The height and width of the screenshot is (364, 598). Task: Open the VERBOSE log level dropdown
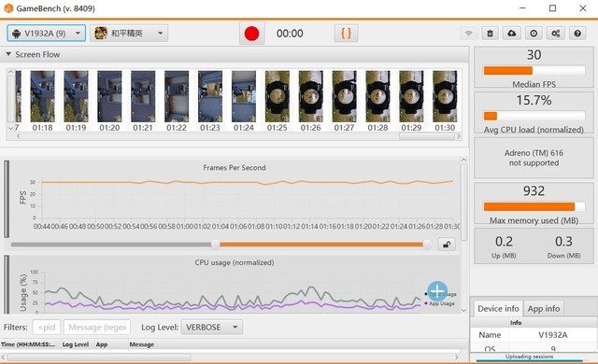[212, 327]
